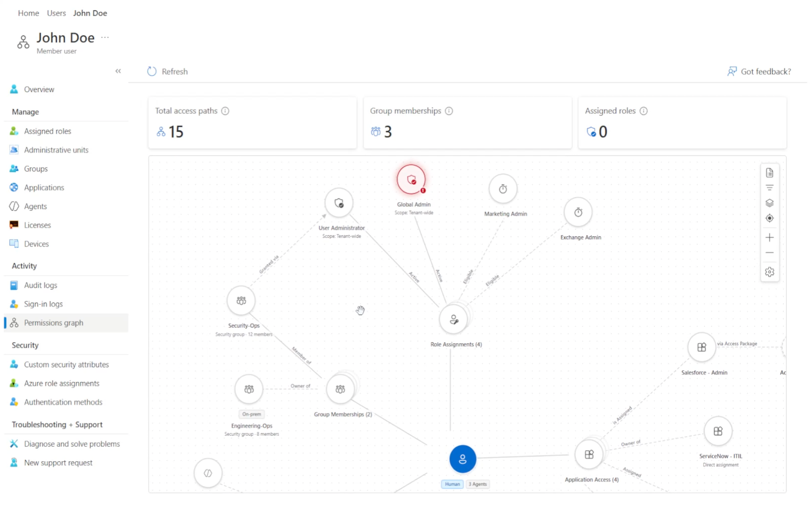Viewport: 812px width, 509px height.
Task: Open the Application Access (4) node
Action: click(x=589, y=454)
